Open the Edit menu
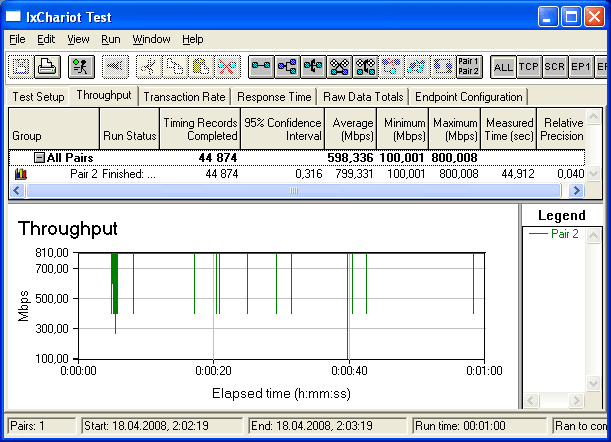This screenshot has height=442, width=611. (x=46, y=39)
